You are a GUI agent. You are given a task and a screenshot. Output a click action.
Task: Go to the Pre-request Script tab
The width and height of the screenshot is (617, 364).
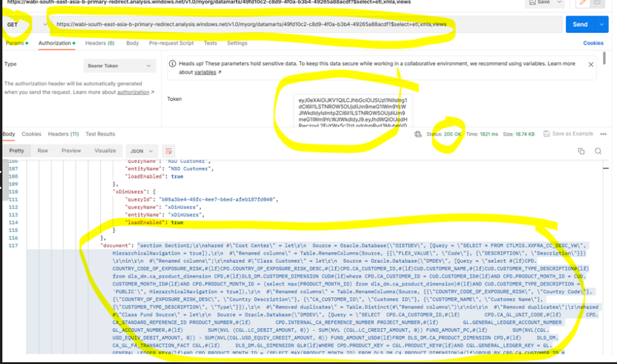click(x=171, y=43)
